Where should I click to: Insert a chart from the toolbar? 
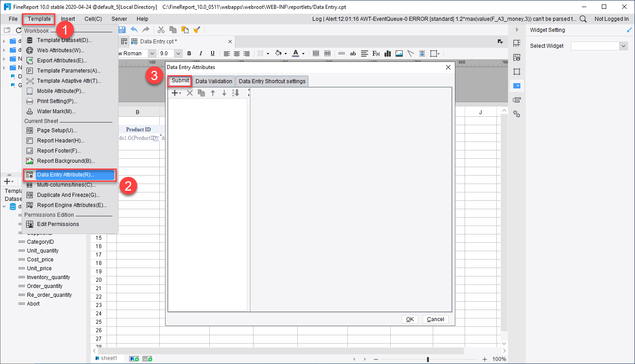pyautogui.click(x=387, y=53)
